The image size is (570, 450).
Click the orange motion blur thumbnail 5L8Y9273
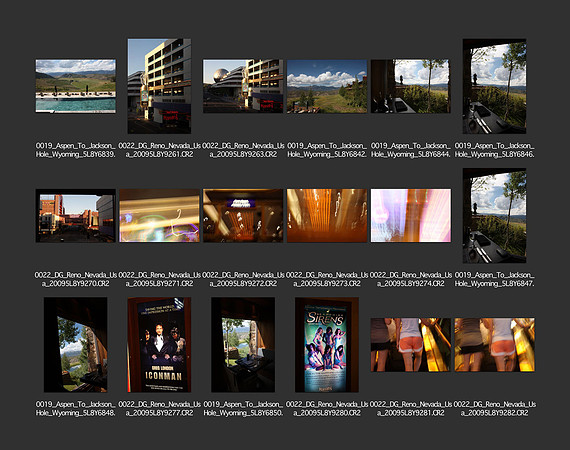327,216
